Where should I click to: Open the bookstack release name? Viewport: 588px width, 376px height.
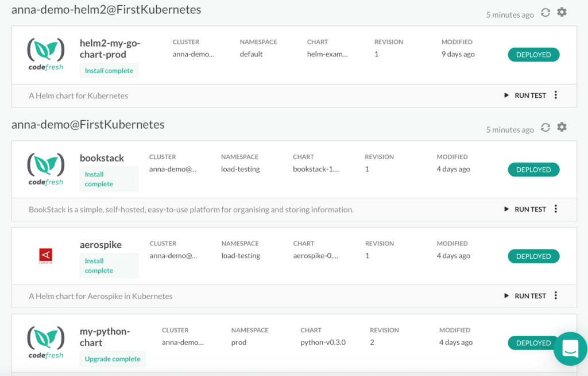[x=102, y=158]
